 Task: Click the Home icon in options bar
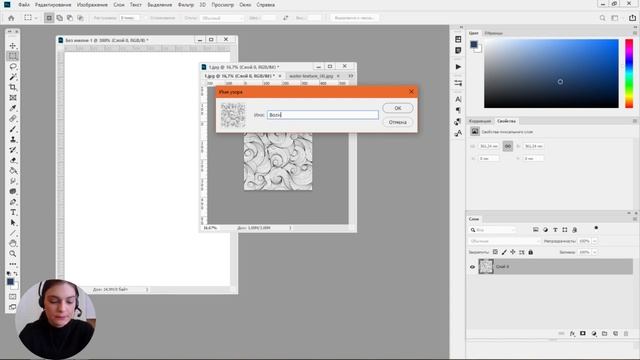click(11, 18)
